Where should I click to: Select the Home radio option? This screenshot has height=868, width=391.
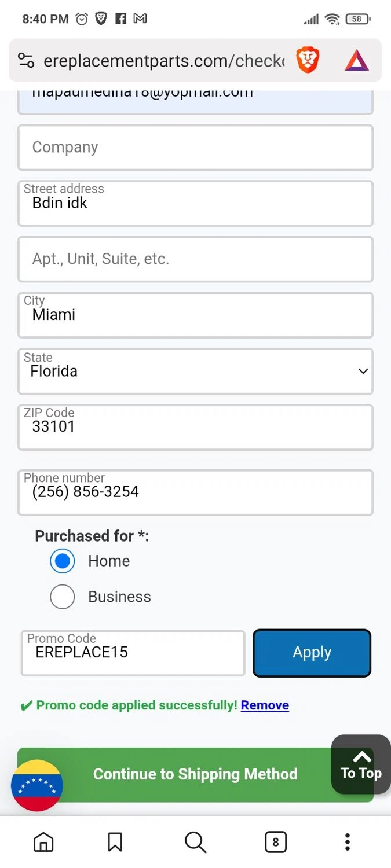(x=63, y=561)
